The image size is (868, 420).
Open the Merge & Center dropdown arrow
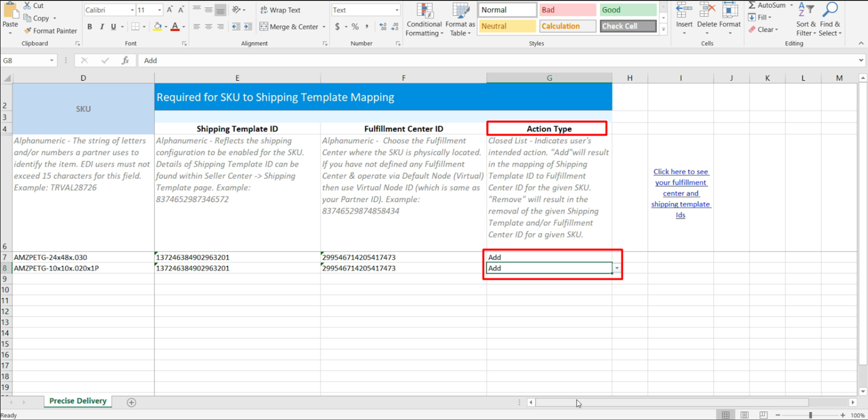click(x=324, y=27)
